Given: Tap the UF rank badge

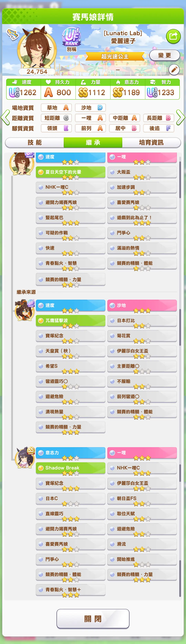Looking at the screenshot, I should [72, 37].
